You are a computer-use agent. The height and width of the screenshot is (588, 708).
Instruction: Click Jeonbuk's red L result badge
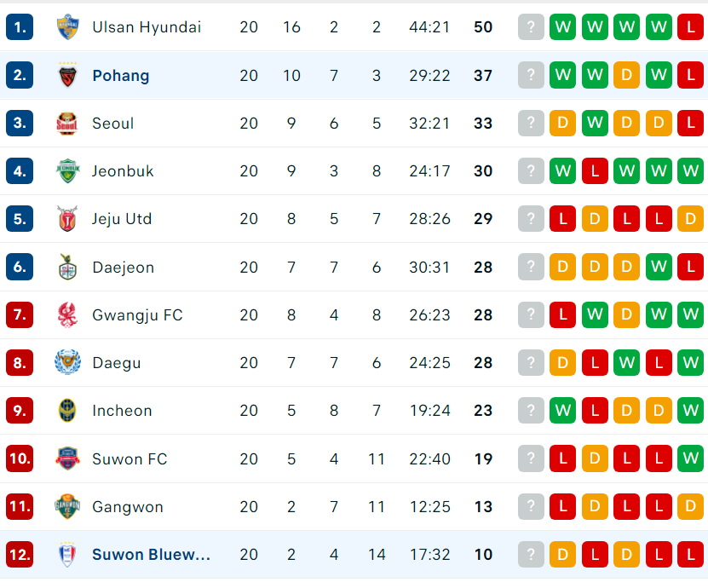tap(595, 170)
